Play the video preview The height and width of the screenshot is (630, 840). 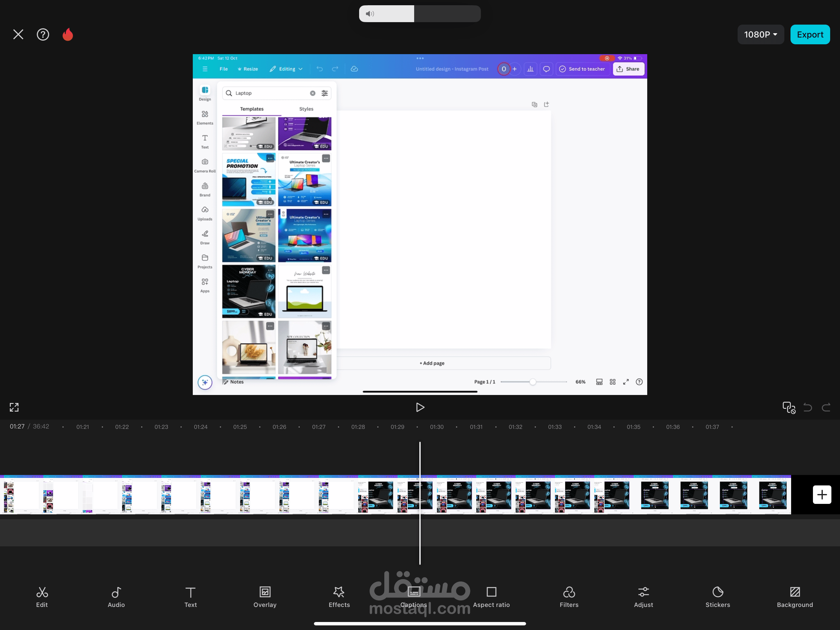point(420,407)
